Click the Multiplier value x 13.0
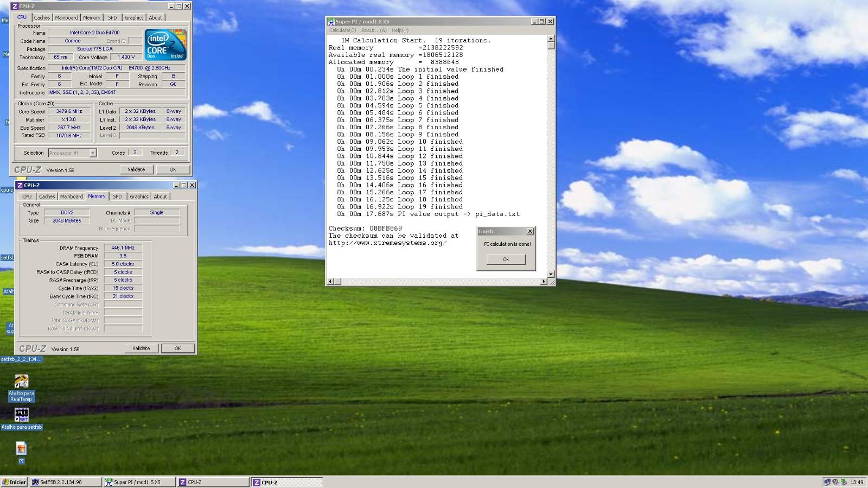Image resolution: width=868 pixels, height=488 pixels. (69, 119)
